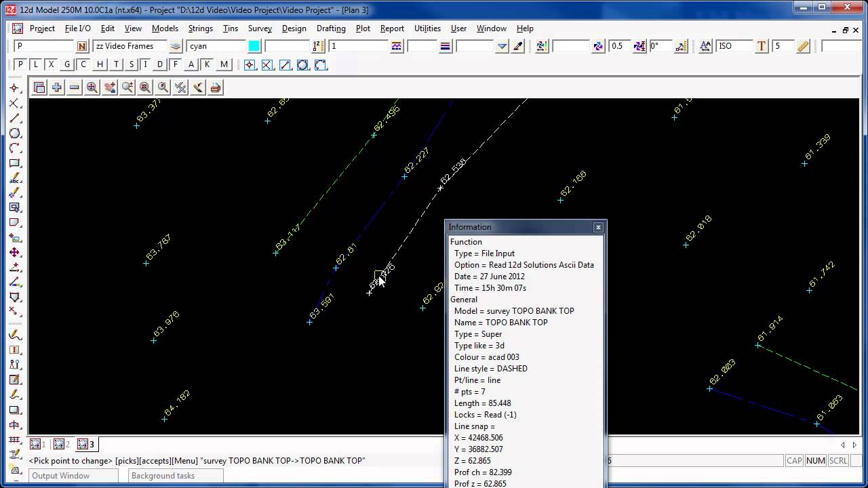Screen dimensions: 868x488
Task: Toggle the L snap button
Action: click(36, 64)
